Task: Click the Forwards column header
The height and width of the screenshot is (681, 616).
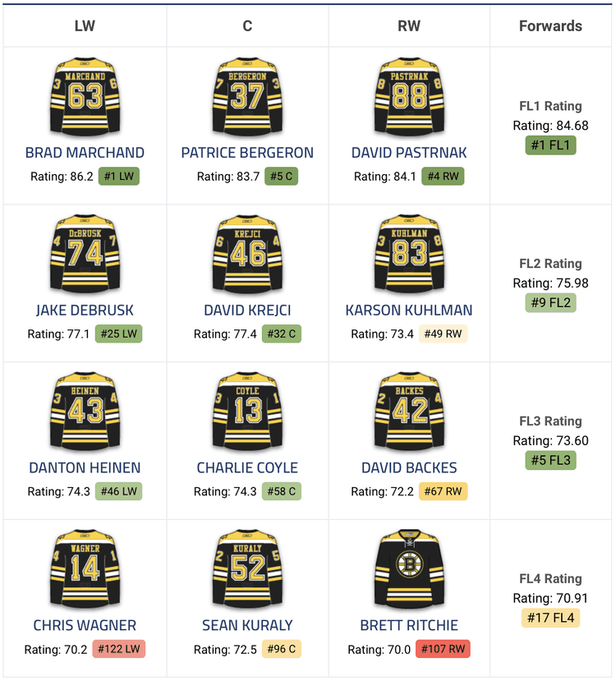Action: tap(550, 26)
